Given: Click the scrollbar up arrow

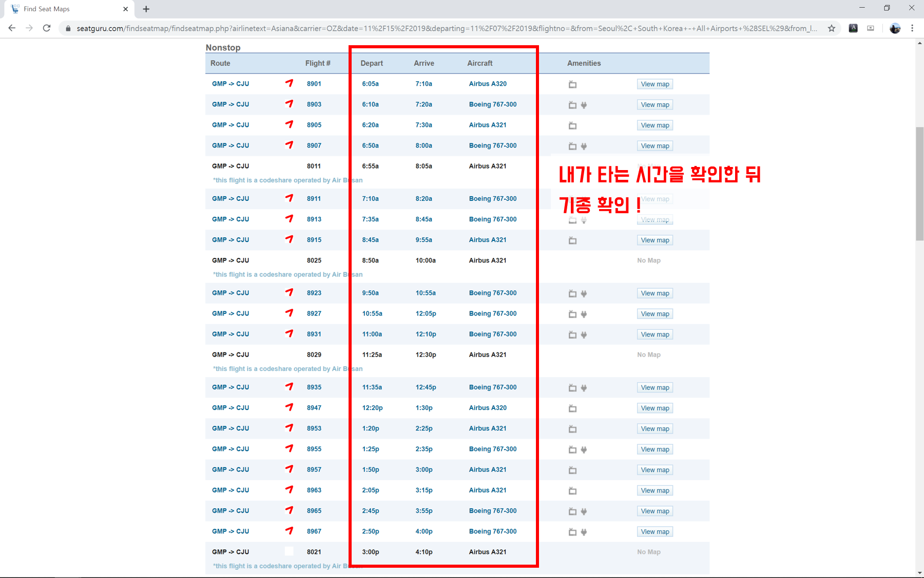Looking at the screenshot, I should pyautogui.click(x=919, y=43).
